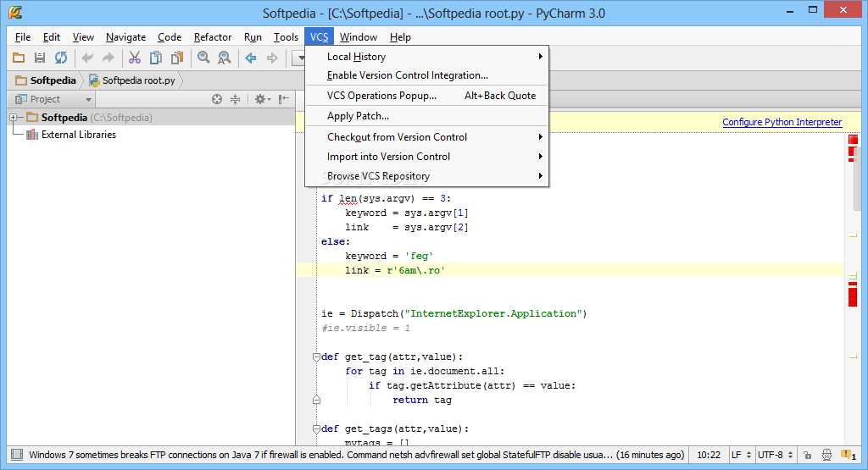Click the Cut scissors icon

coord(135,58)
